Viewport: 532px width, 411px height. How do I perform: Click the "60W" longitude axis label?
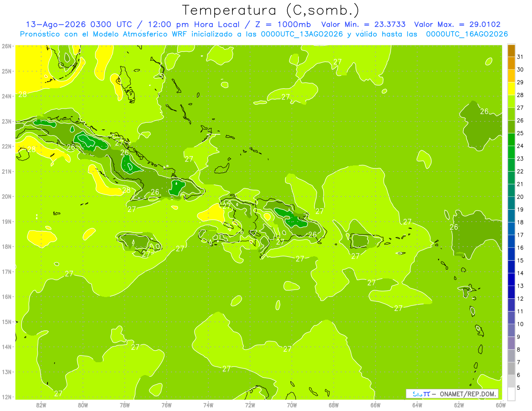point(501,405)
